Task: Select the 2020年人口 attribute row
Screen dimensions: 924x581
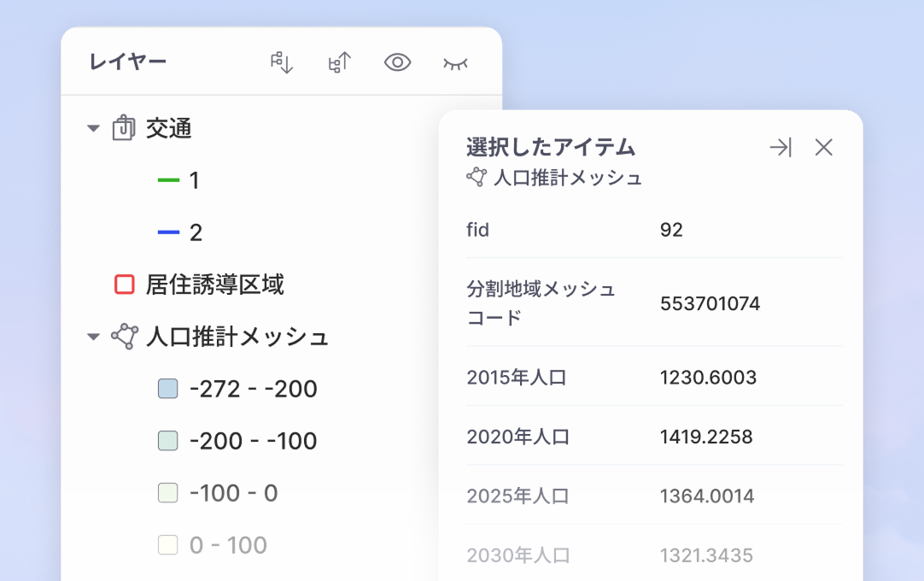Action: click(653, 437)
